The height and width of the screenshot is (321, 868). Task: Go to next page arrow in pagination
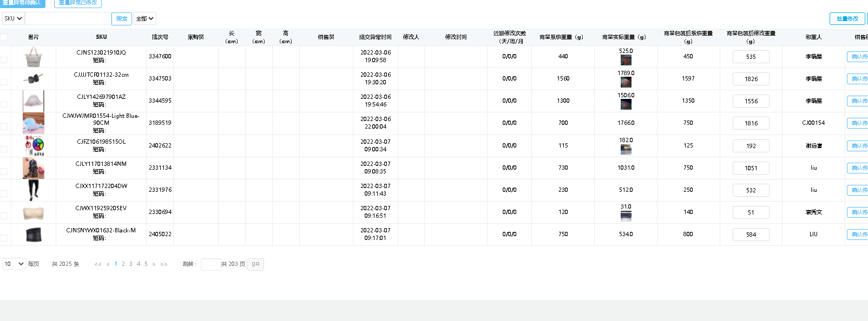tap(154, 264)
